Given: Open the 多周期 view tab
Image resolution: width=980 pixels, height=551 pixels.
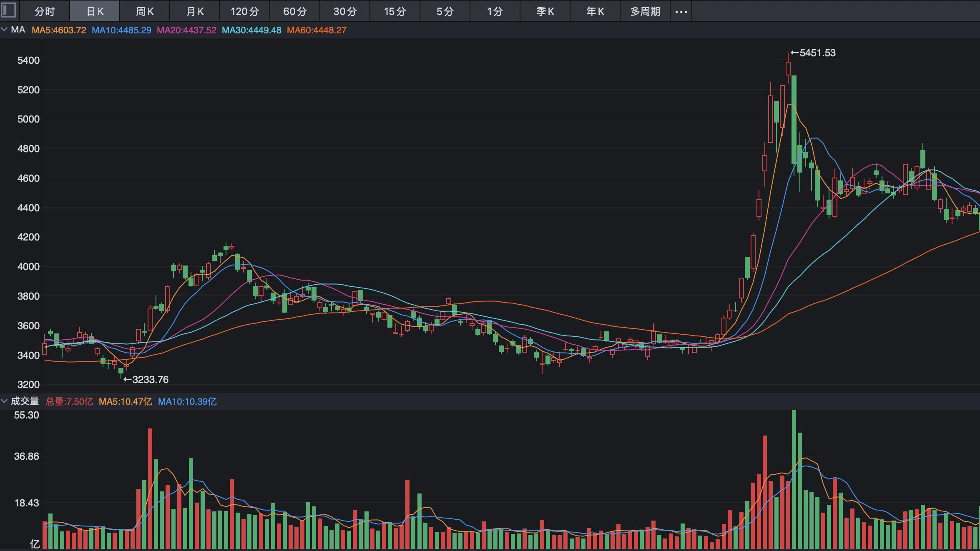Looking at the screenshot, I should (645, 11).
